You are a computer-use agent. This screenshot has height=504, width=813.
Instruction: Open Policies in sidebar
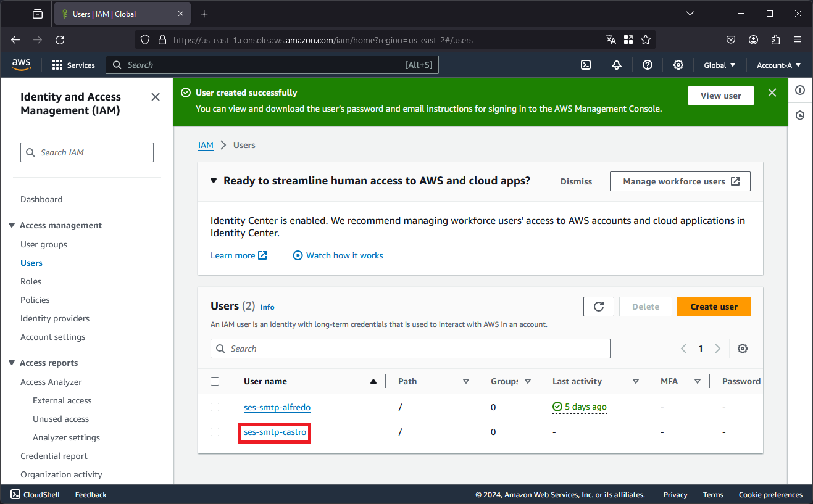pyautogui.click(x=35, y=300)
